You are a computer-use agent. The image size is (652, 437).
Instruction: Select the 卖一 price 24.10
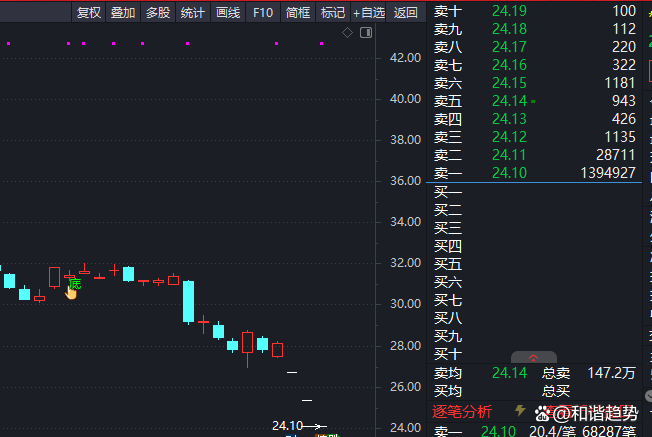[x=509, y=173]
